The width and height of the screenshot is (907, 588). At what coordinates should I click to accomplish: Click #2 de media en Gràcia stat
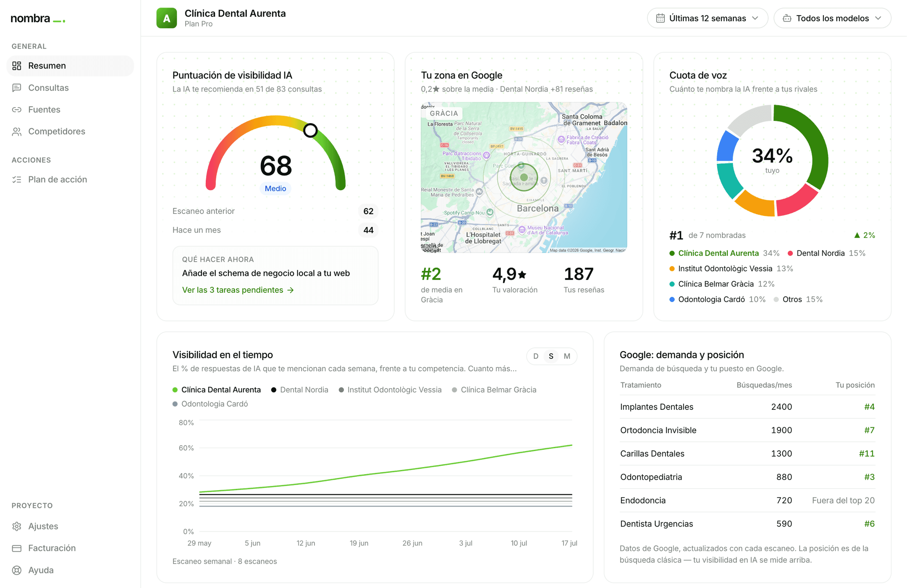[x=442, y=285]
